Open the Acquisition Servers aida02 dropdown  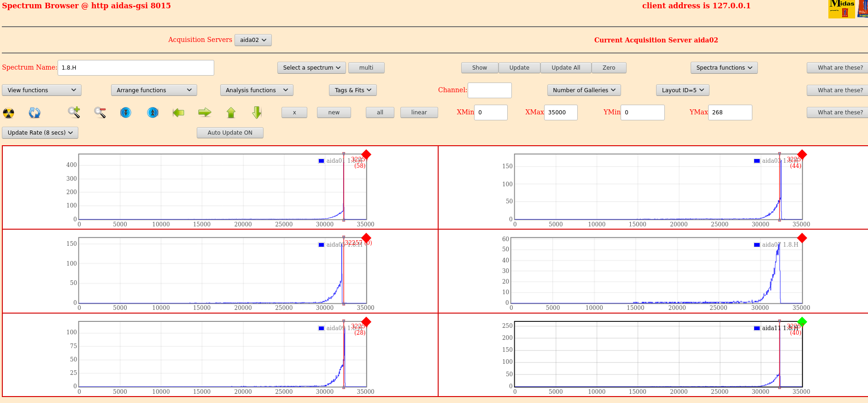253,40
